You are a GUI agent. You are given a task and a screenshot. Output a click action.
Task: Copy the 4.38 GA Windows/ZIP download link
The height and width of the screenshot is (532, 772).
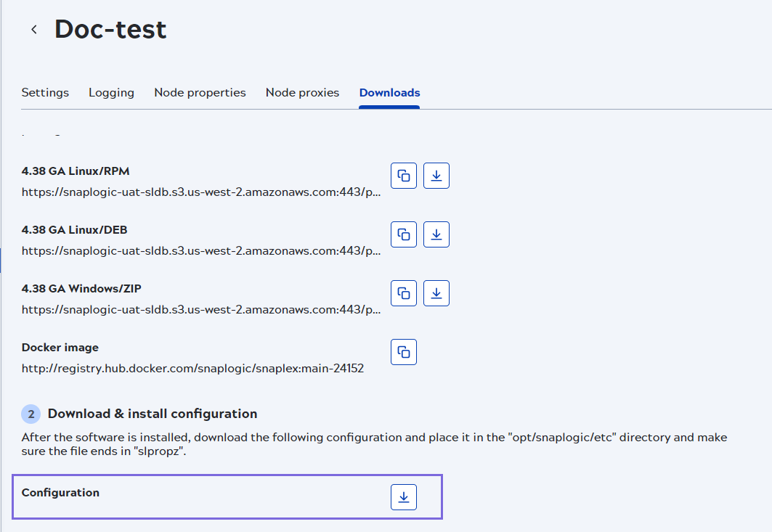(403, 292)
